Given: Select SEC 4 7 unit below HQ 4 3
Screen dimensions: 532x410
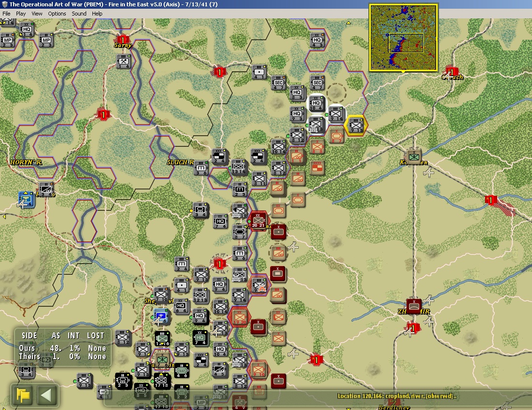Looking at the screenshot, I should pos(318,83).
